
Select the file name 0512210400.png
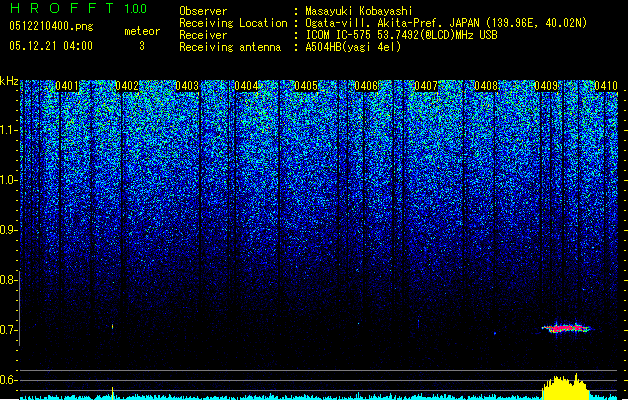pyautogui.click(x=51, y=26)
